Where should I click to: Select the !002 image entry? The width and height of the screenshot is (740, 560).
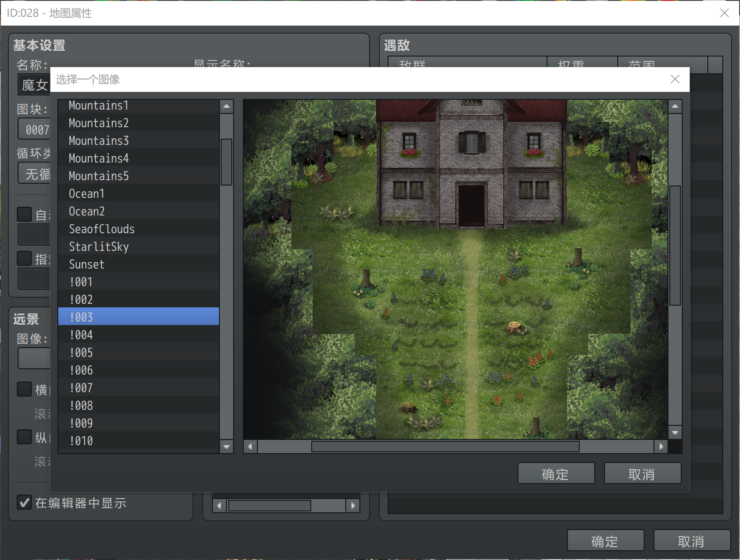139,299
